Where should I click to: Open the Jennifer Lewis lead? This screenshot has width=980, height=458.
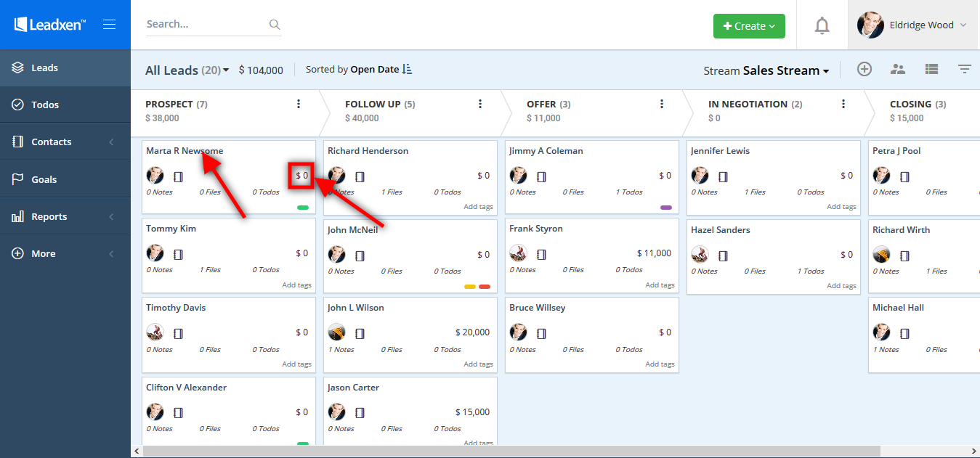click(x=720, y=151)
